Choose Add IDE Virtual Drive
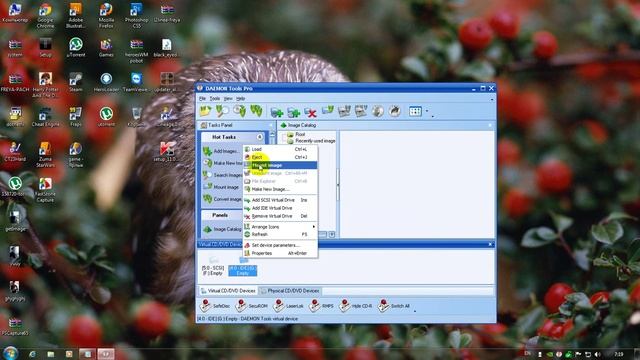 (280, 208)
